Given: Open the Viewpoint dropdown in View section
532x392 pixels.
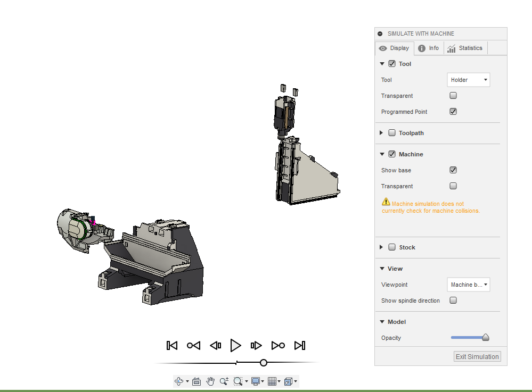Looking at the screenshot, I should (468, 284).
